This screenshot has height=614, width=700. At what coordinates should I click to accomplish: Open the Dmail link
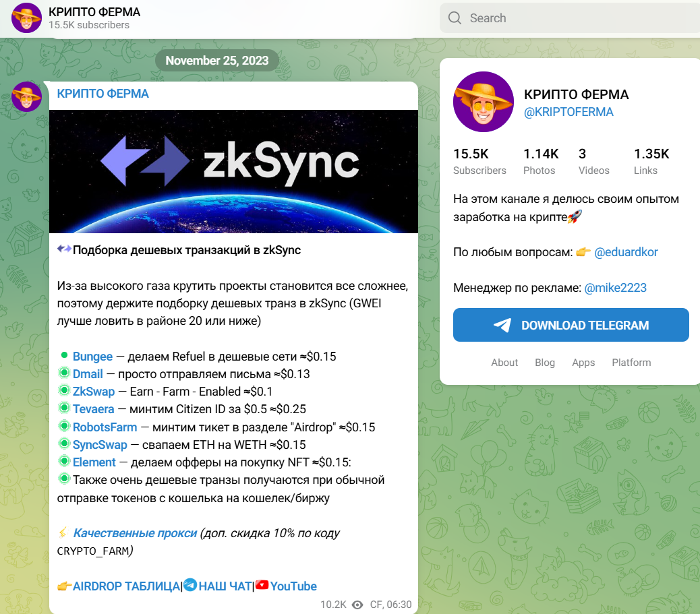(88, 374)
